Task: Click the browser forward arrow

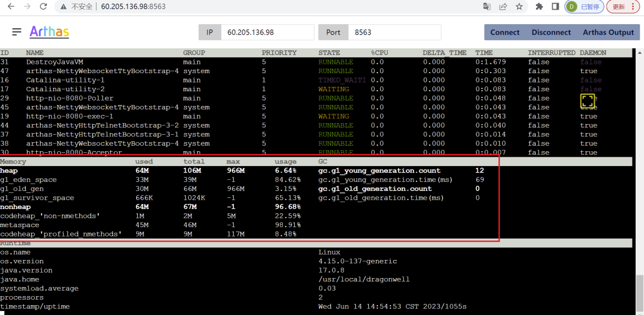Action: [27, 7]
